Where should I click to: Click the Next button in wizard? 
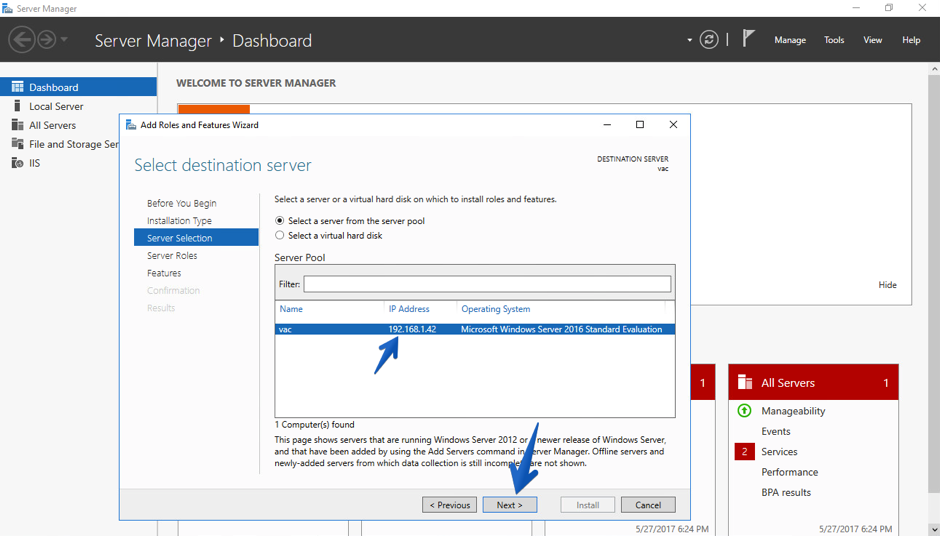click(510, 505)
